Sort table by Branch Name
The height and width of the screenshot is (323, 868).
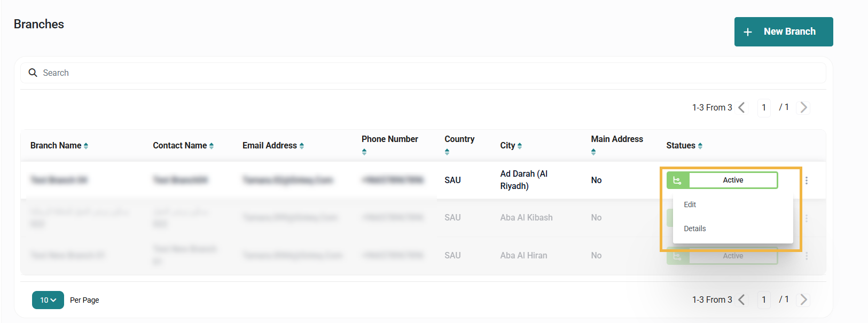click(x=86, y=146)
